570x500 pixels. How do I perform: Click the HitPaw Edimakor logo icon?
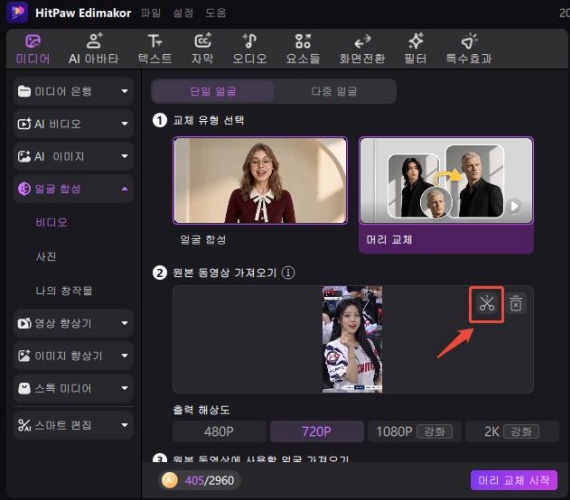tap(17, 12)
